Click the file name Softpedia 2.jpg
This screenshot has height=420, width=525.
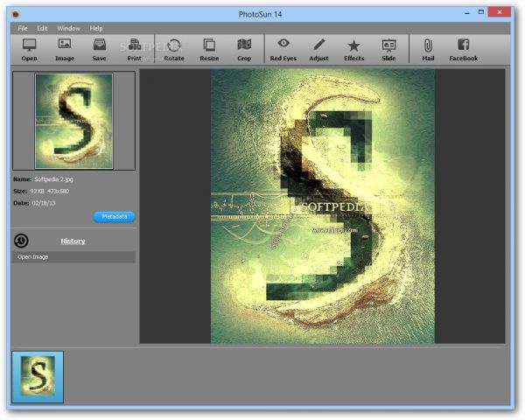[54, 179]
